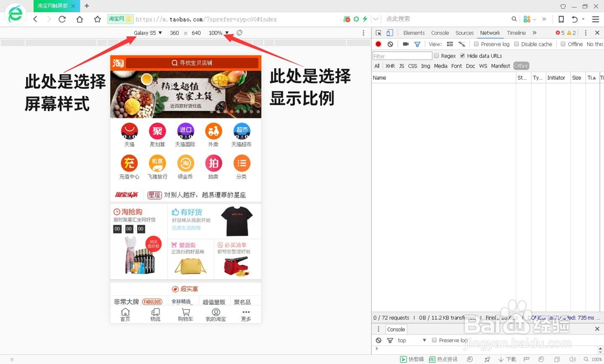
Task: Show All request types
Action: coord(377,66)
